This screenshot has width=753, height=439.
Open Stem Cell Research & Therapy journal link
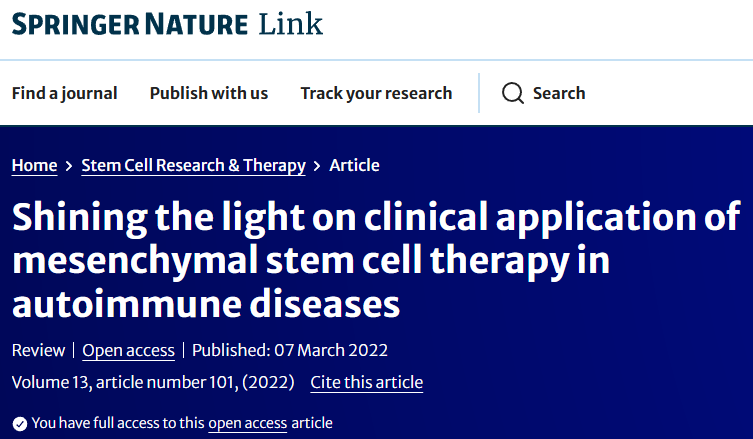click(193, 165)
